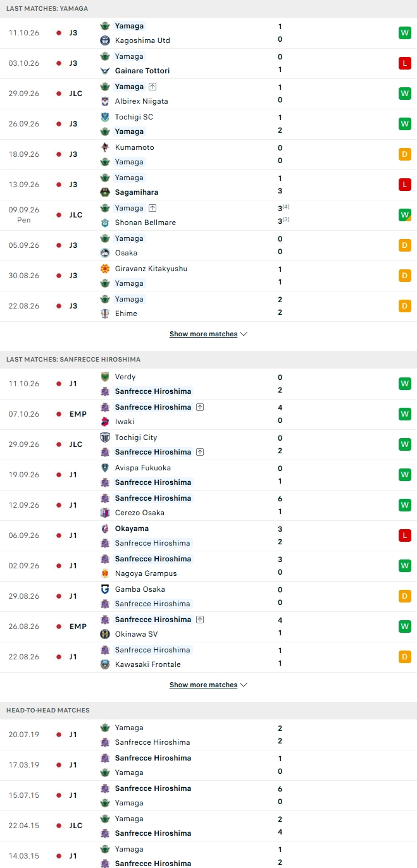Click the advancing icon beside Sanfrecce Hiroshima vs Okinawa SV
The height and width of the screenshot is (868, 417).
[200, 620]
